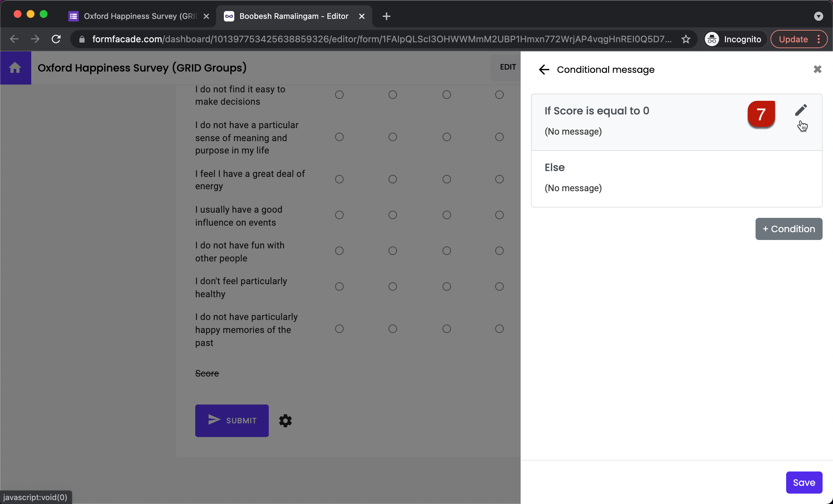Go back using the Conditional message back arrow
Image resolution: width=833 pixels, height=504 pixels.
click(544, 70)
